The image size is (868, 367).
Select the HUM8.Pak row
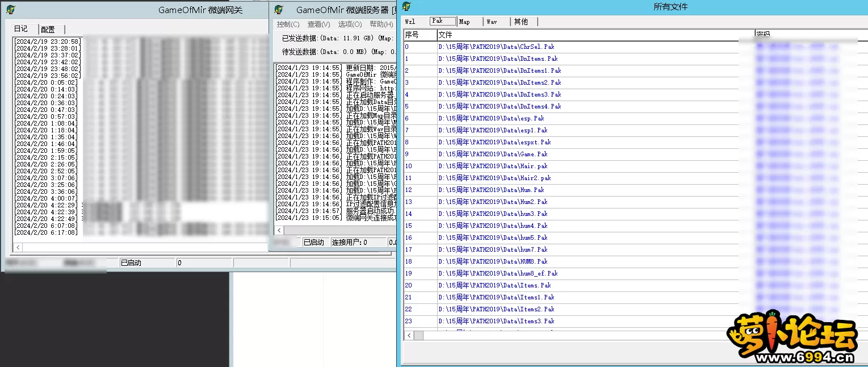pyautogui.click(x=635, y=261)
